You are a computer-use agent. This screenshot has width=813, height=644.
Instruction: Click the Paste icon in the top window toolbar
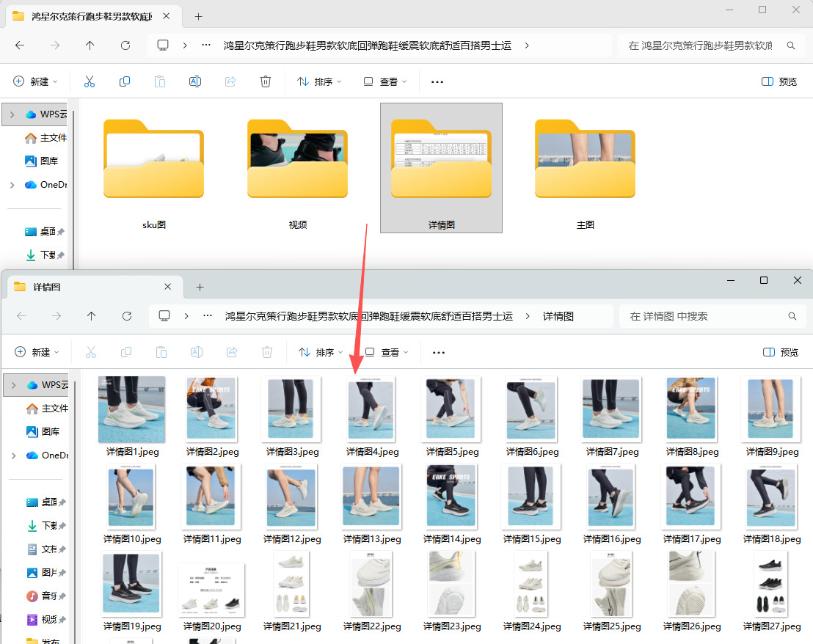tap(160, 81)
